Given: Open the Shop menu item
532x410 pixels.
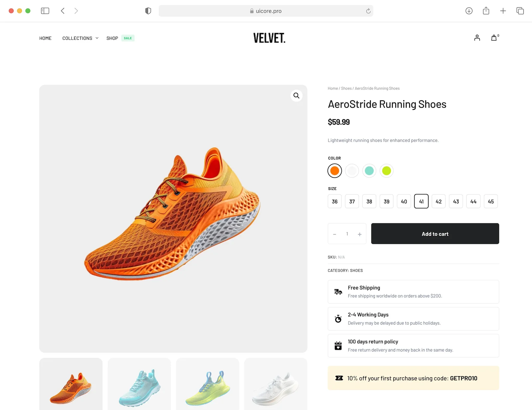Looking at the screenshot, I should [x=112, y=38].
